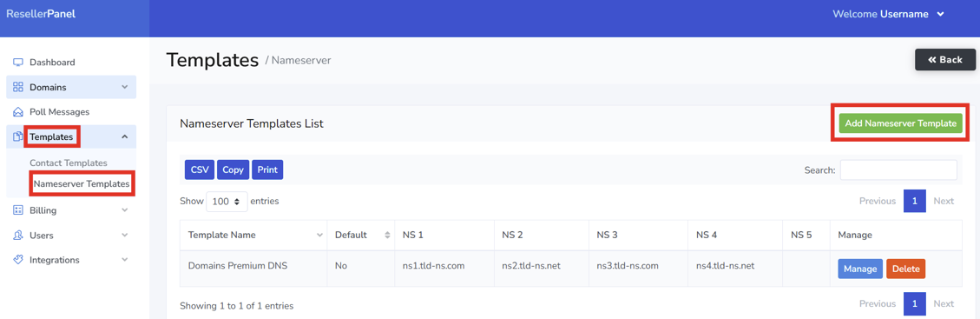This screenshot has width=980, height=319.
Task: Expand the Billing menu chevron
Action: point(124,210)
